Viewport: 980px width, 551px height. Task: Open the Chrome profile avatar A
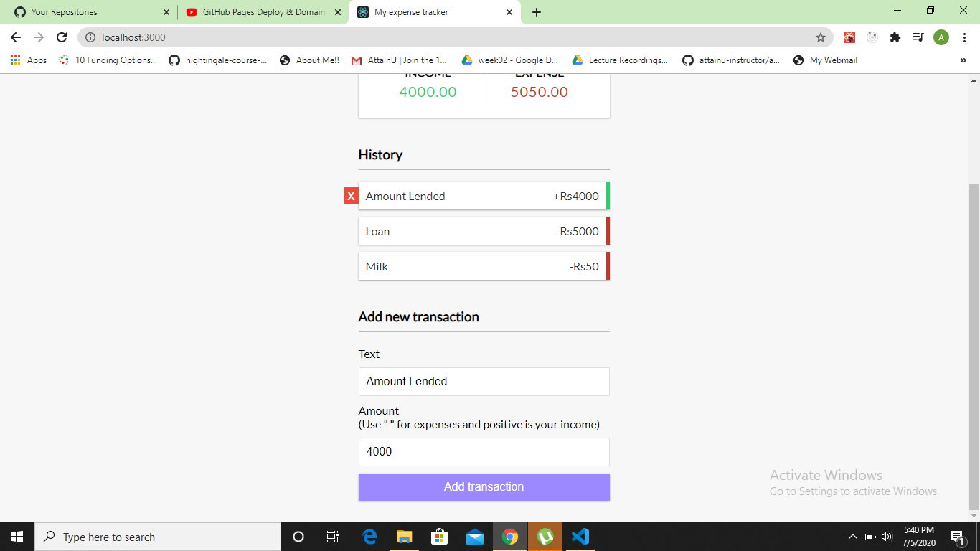pyautogui.click(x=941, y=37)
